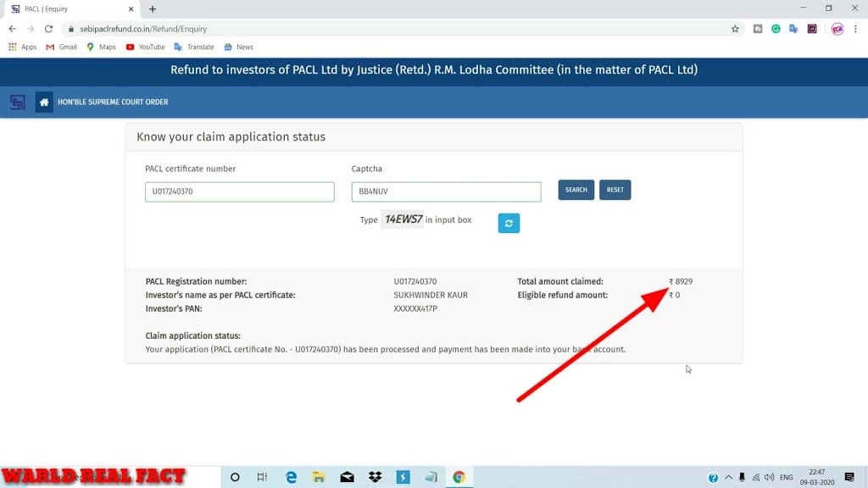Open Task View on the taskbar
Screen dimensions: 868x488
(262, 477)
